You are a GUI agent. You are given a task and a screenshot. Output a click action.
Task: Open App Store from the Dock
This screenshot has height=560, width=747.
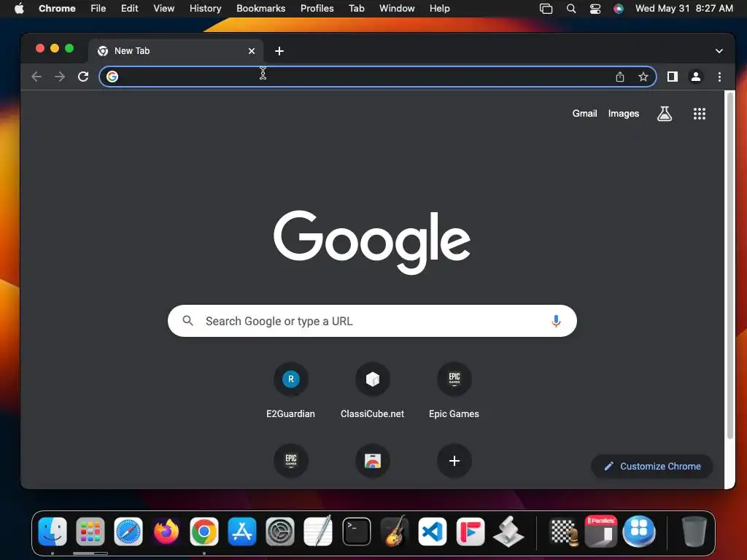(242, 532)
